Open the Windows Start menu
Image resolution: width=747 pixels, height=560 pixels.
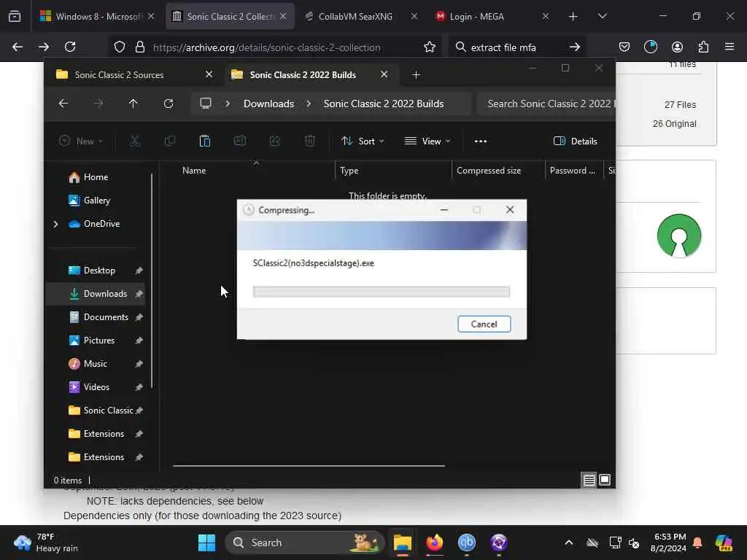pyautogui.click(x=206, y=542)
